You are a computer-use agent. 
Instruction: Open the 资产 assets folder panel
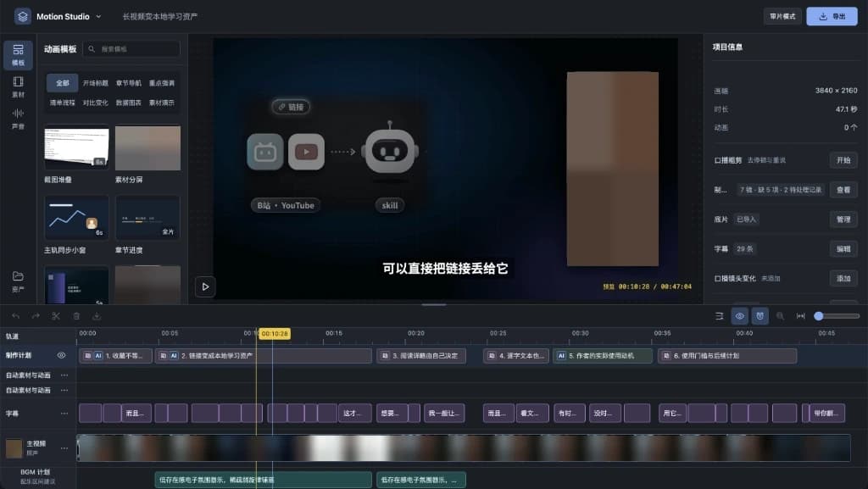coord(18,281)
